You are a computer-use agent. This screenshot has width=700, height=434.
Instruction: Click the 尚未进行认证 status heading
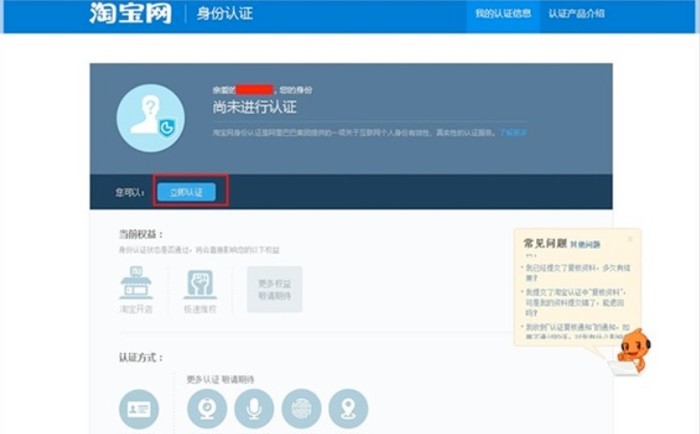click(254, 107)
